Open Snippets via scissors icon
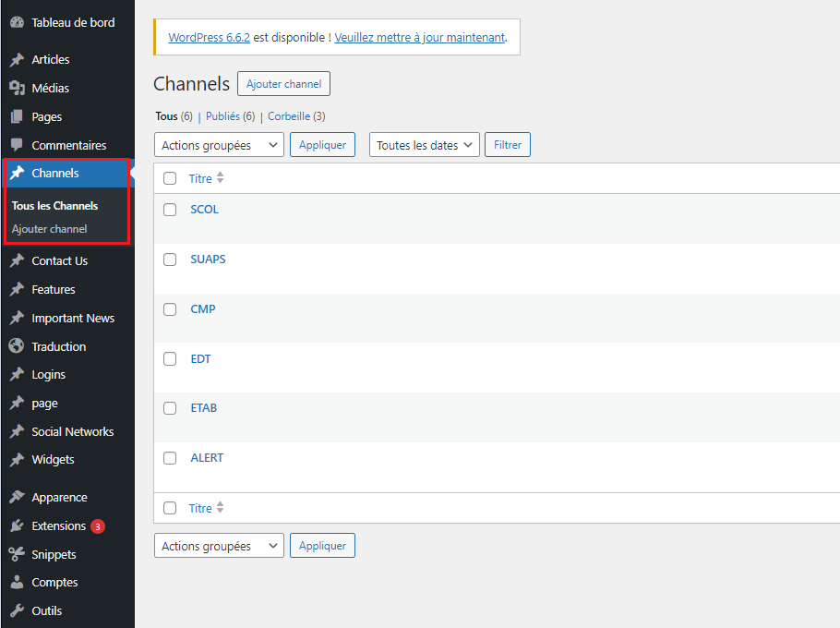The width and height of the screenshot is (840, 628). [x=17, y=554]
